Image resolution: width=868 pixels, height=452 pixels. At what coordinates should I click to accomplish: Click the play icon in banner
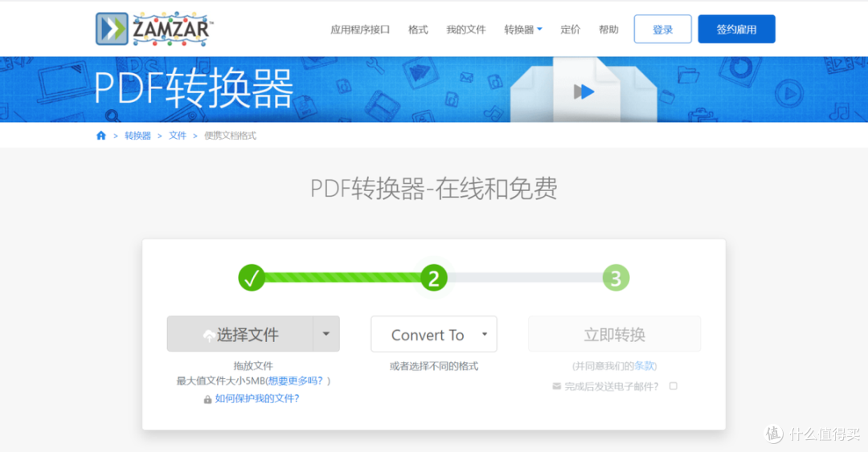pyautogui.click(x=584, y=92)
